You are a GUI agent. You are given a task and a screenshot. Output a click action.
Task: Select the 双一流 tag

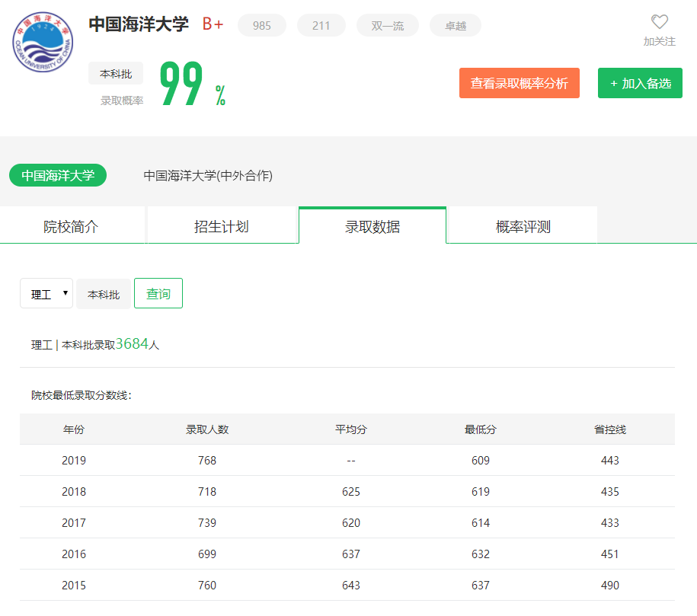pos(388,25)
